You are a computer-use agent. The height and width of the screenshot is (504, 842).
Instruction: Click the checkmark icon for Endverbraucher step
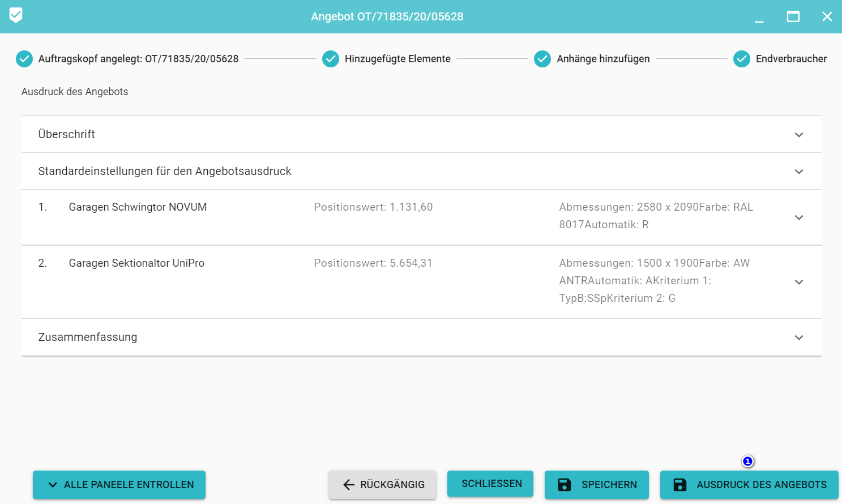point(742,59)
